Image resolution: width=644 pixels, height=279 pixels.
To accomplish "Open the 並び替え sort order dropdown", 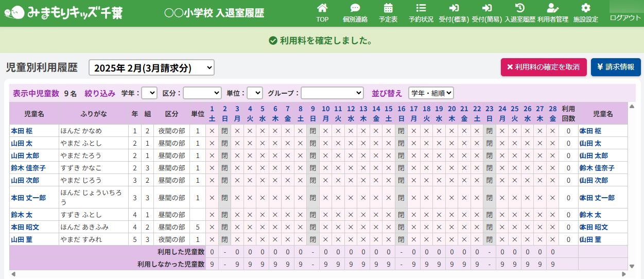I will [x=431, y=93].
